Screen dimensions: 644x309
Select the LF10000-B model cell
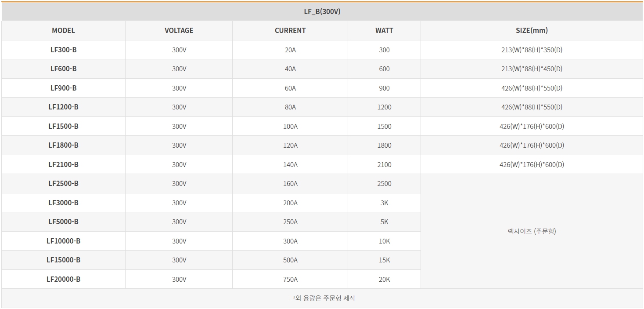tap(63, 241)
